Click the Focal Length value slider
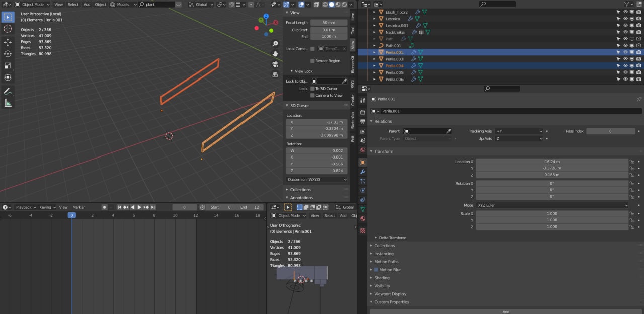644x314 pixels. (329, 23)
